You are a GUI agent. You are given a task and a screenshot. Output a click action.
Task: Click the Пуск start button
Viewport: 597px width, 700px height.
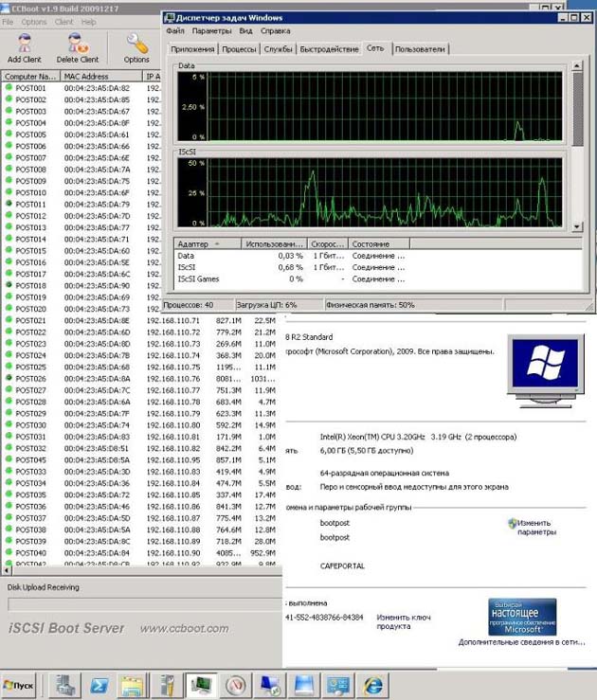tap(18, 685)
